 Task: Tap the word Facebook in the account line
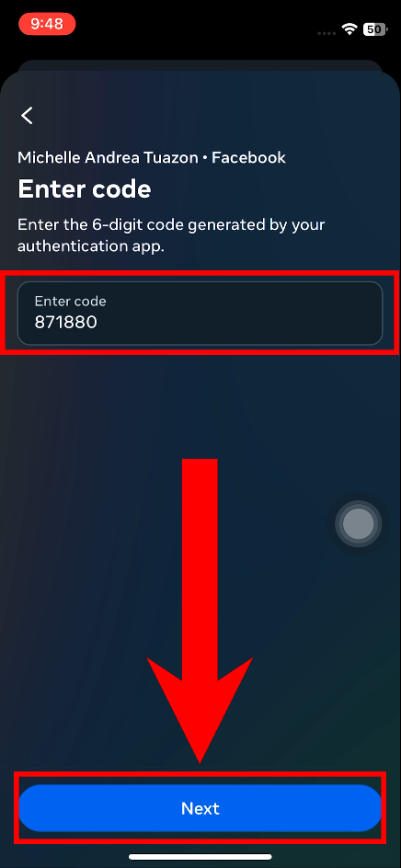click(248, 158)
